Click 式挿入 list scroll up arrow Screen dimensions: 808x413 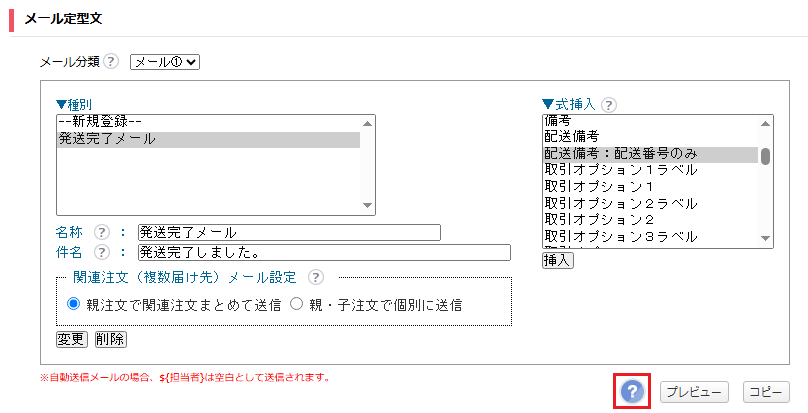coord(765,124)
